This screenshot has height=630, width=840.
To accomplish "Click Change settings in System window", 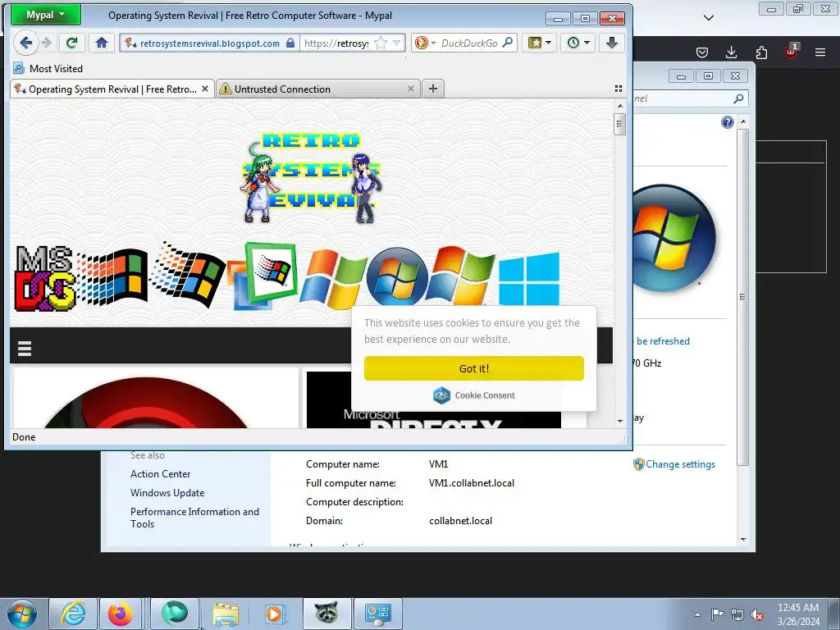I will (x=680, y=464).
